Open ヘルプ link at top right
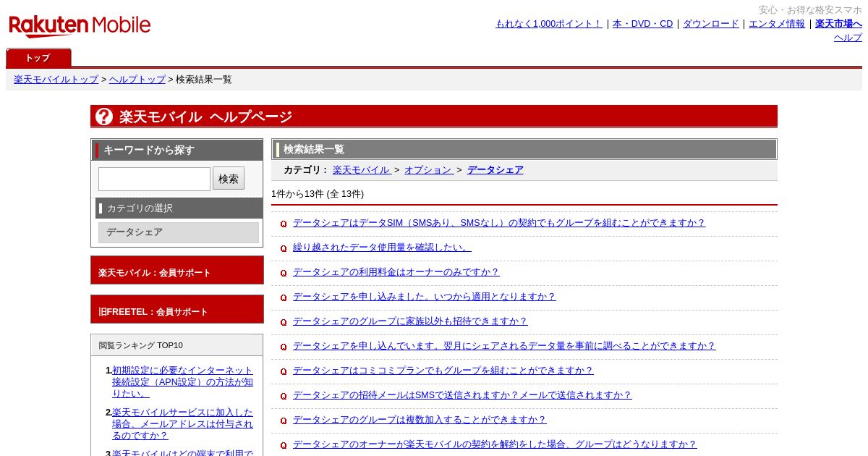868x456 pixels. pos(848,38)
